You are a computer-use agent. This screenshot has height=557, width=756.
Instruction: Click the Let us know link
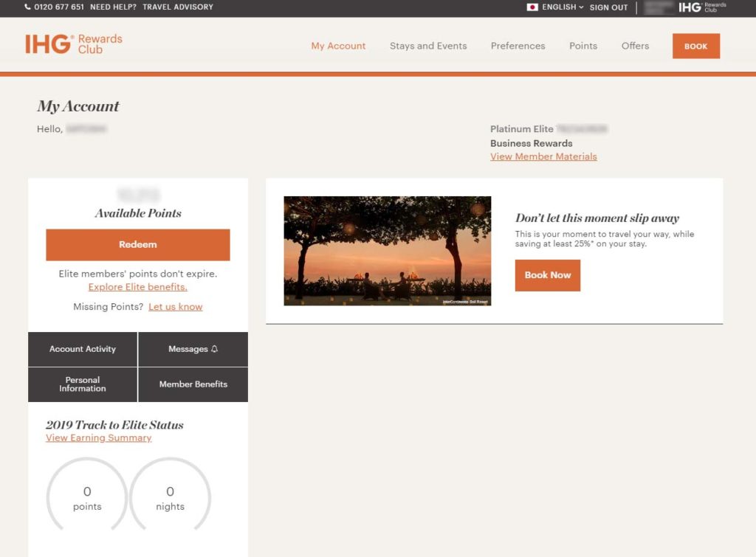click(x=176, y=306)
